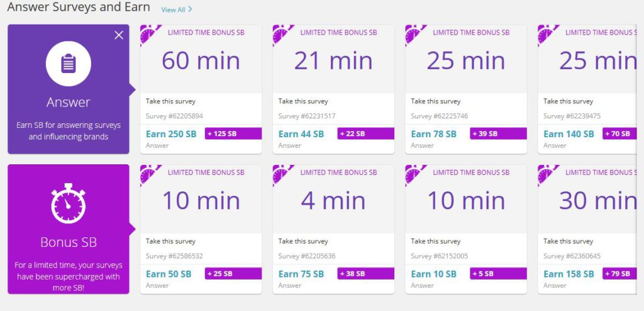The image size is (644, 311).
Task: Select Earn 10 SB on survey #62152005
Action: (434, 274)
